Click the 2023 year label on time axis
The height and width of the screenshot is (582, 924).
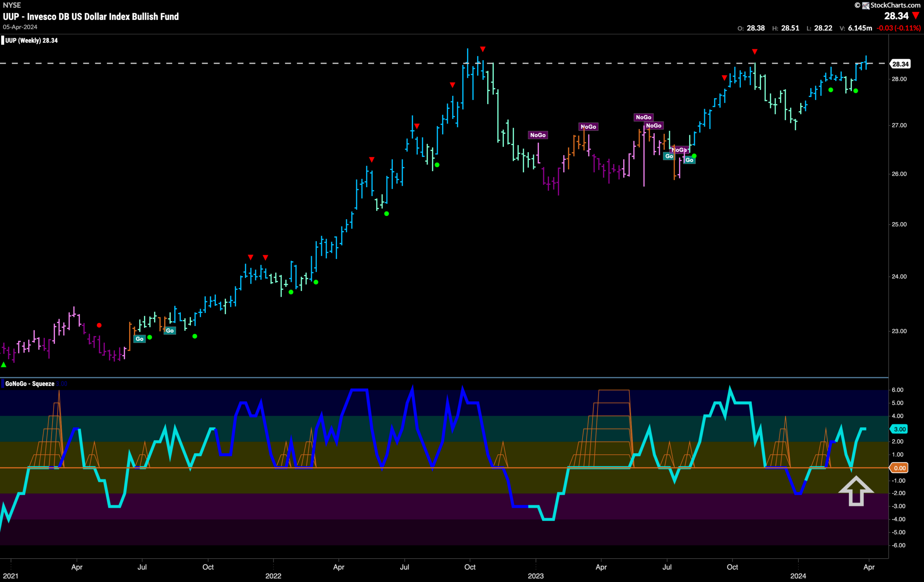[x=536, y=576]
